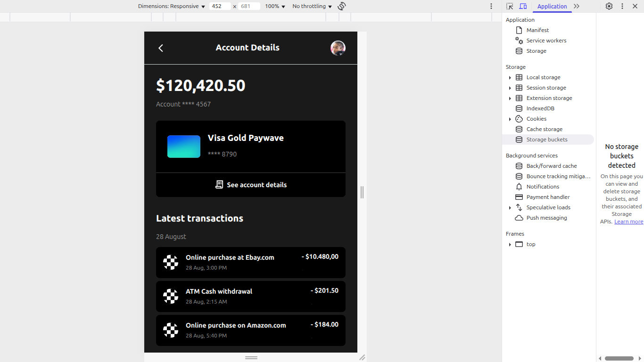Expand the Cookies tree item

[510, 119]
